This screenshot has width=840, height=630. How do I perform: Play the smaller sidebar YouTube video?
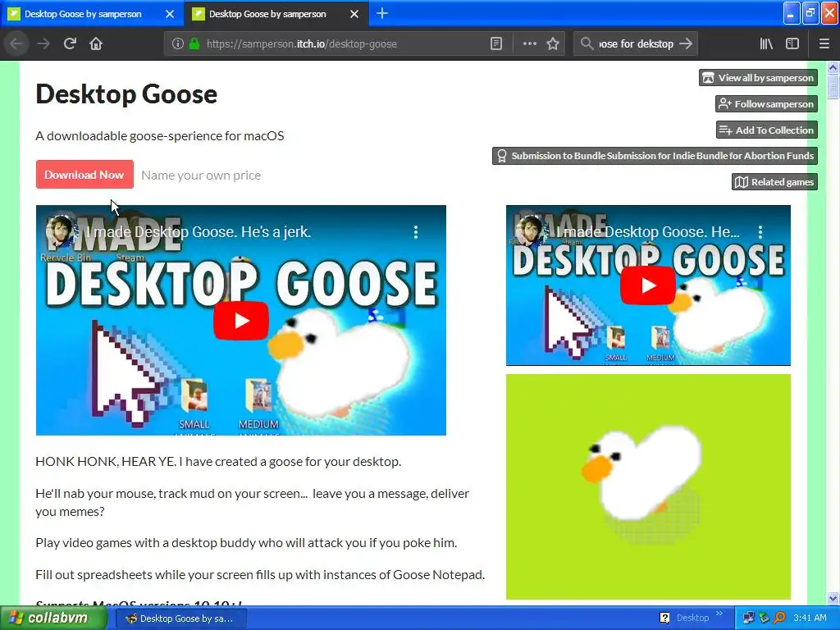point(648,285)
